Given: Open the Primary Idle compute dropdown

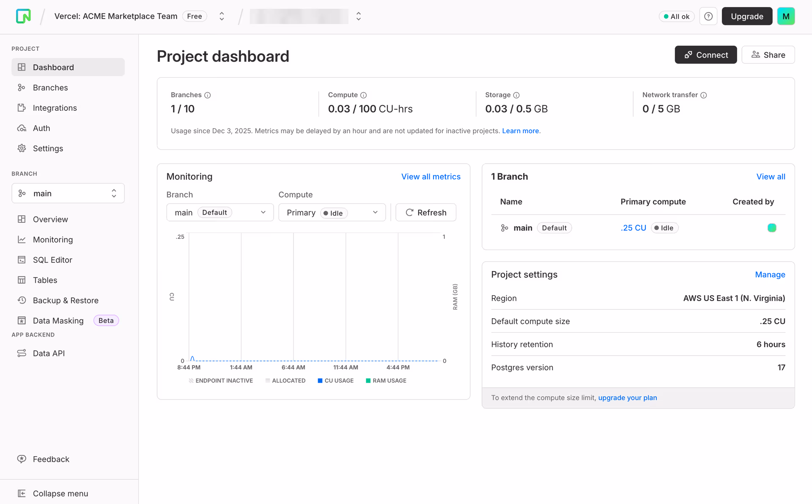Looking at the screenshot, I should coord(332,213).
